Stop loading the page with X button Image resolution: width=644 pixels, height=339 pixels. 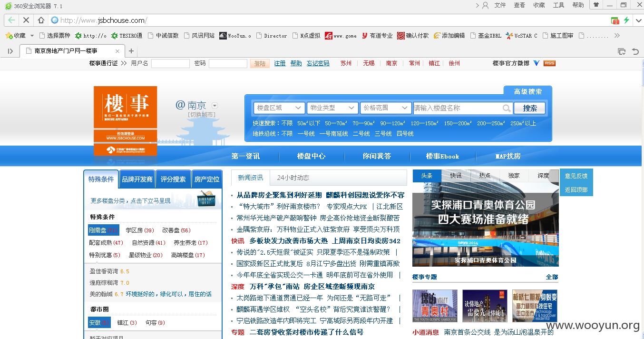(x=26, y=20)
